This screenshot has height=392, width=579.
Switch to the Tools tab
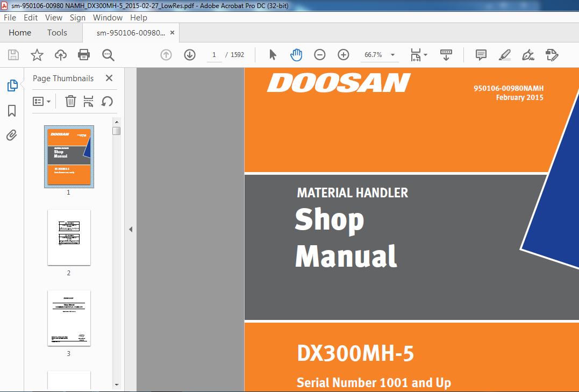click(57, 33)
